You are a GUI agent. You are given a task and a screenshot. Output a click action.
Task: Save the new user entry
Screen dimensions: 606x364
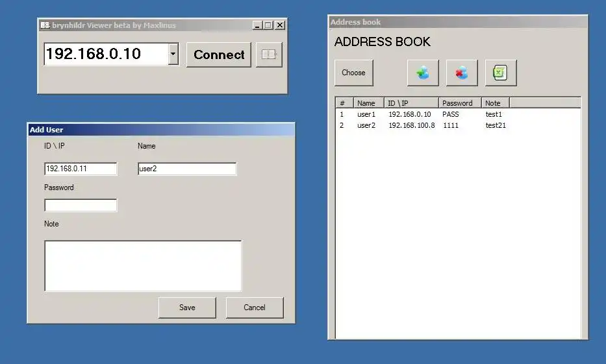tap(187, 308)
